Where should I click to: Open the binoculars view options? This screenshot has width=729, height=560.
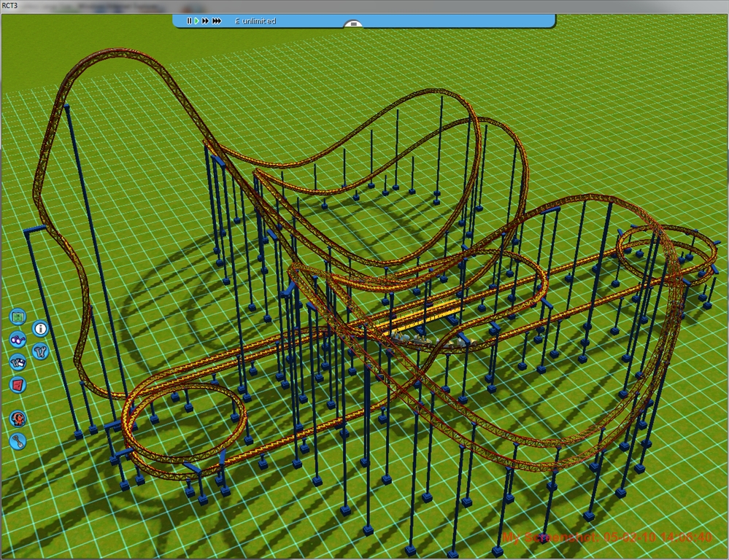[18, 339]
